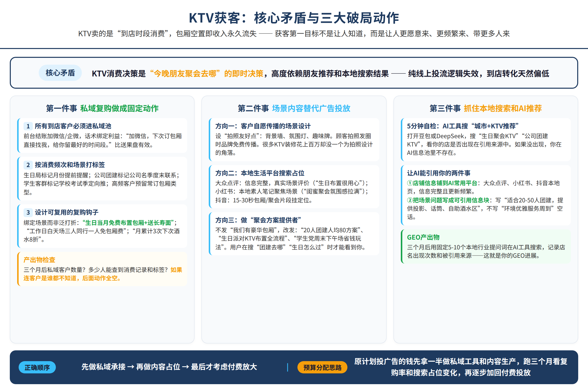Image resolution: width=588 pixels, height=392 pixels.
Task: Click the subtitle about 到店时段消费
Action: 294,34
